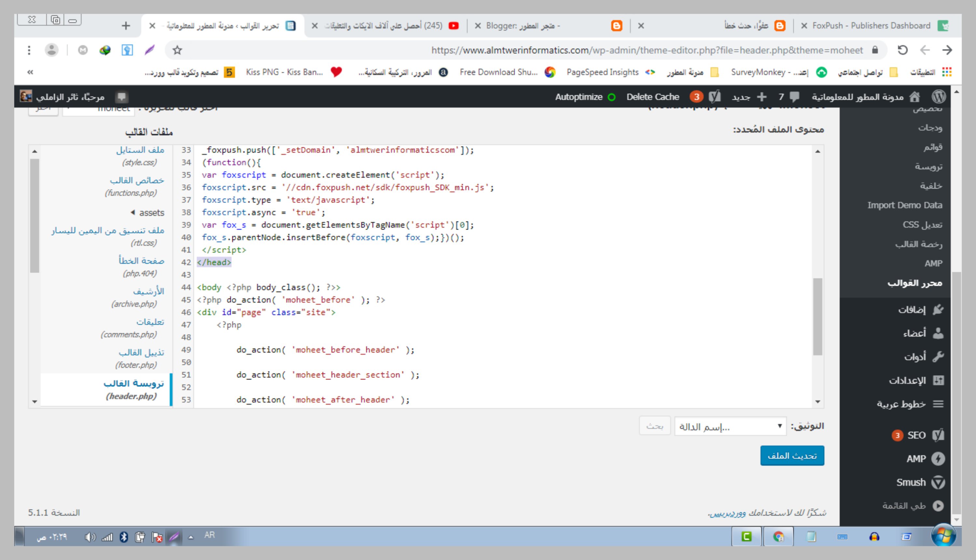
Task: Click تحديث الملف update file button
Action: click(x=792, y=455)
